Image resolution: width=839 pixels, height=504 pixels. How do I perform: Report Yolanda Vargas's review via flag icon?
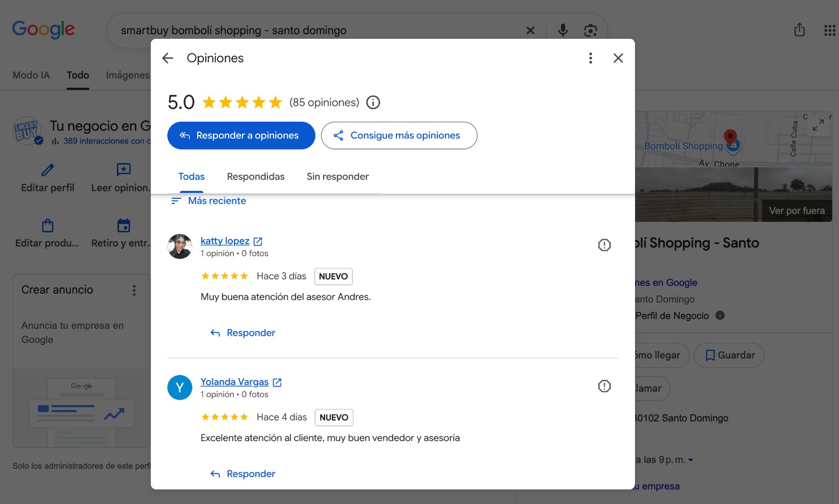click(x=604, y=386)
